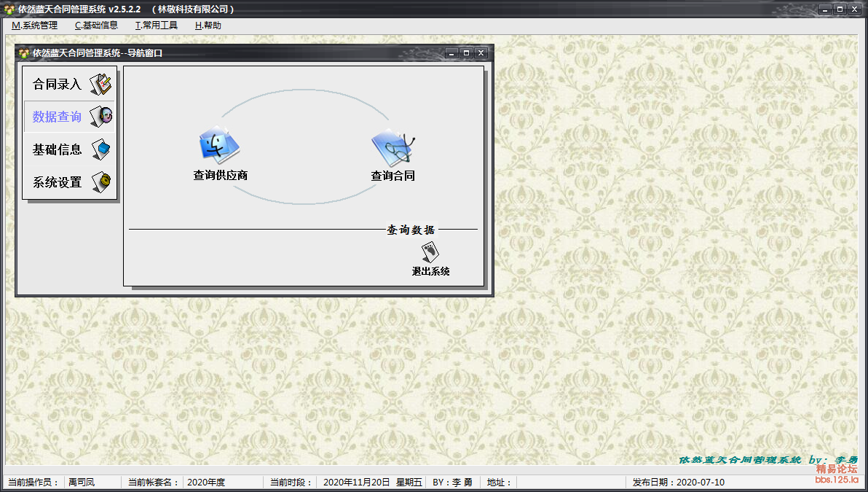
Task: Click the 系统设置 gear icon in sidebar
Action: point(100,181)
